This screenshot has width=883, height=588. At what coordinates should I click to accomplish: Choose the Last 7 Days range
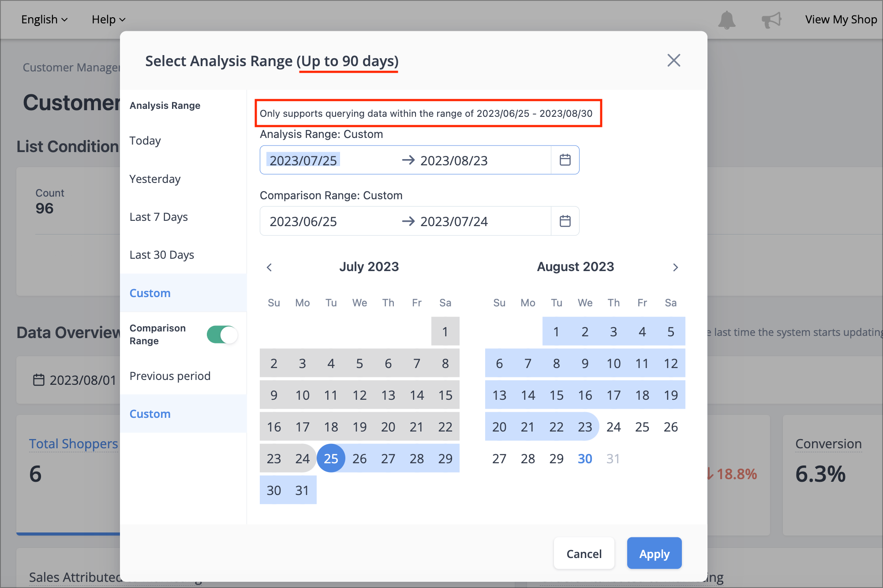(x=183, y=217)
